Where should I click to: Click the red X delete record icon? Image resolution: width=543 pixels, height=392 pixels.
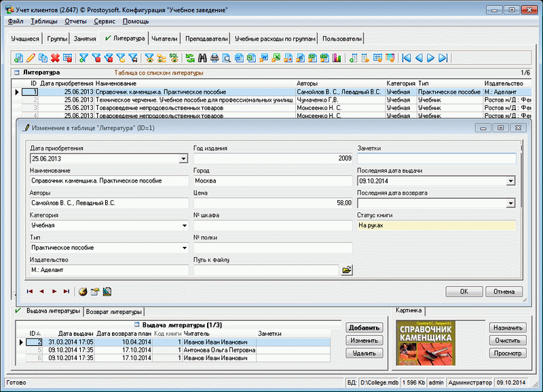pos(55,58)
